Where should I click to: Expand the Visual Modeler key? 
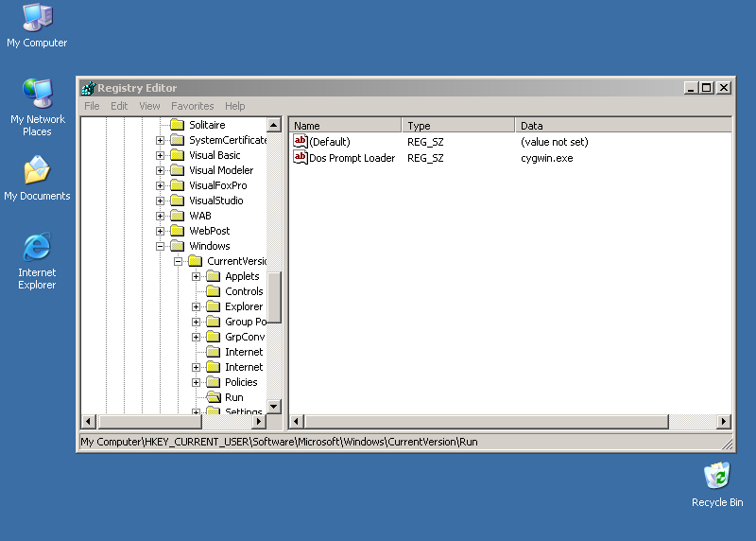pyautogui.click(x=160, y=171)
